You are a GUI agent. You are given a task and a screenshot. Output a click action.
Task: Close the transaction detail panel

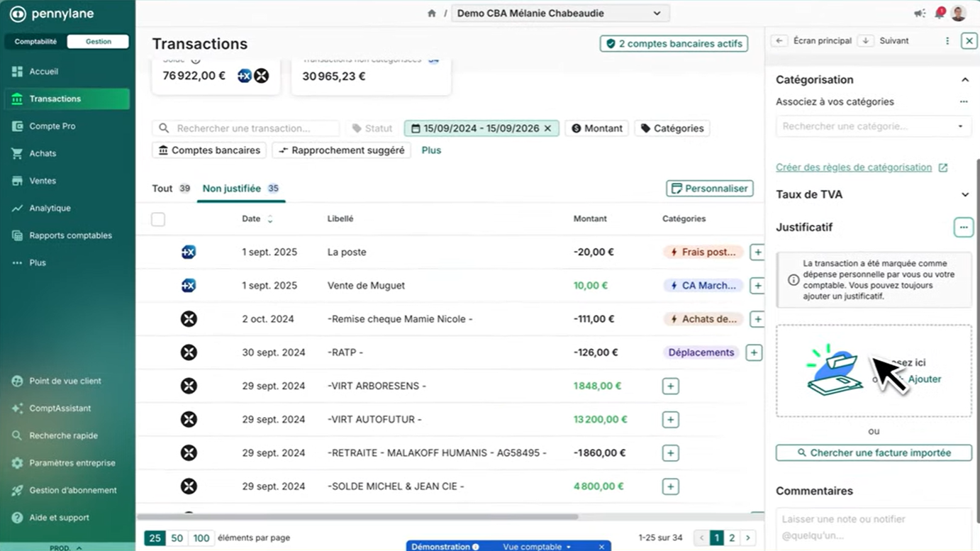click(x=969, y=41)
